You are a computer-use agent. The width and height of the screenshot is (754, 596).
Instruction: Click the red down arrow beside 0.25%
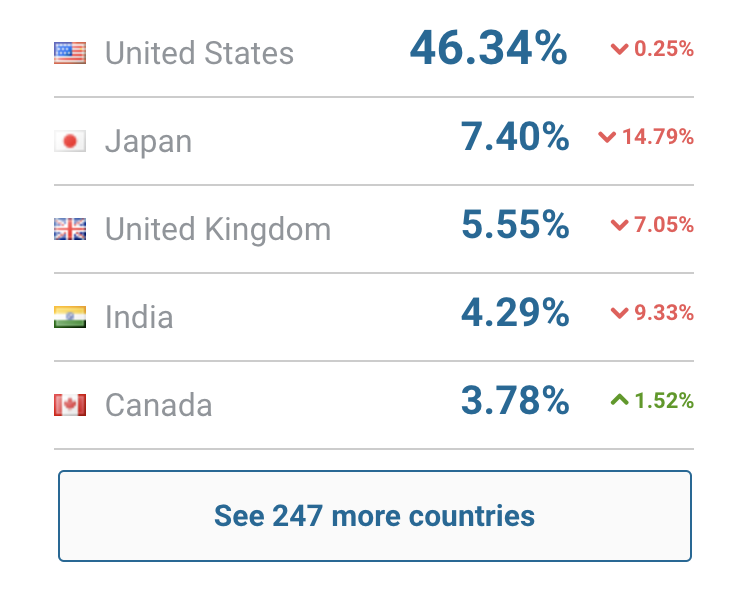tap(619, 49)
